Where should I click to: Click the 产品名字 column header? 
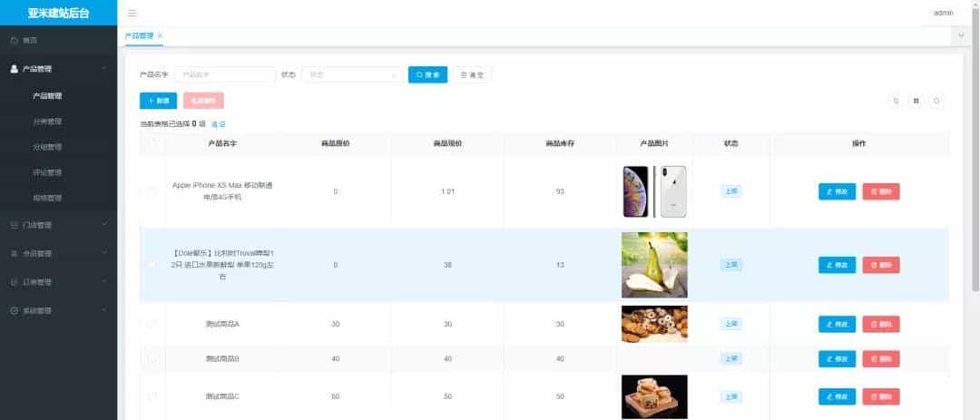[x=222, y=143]
